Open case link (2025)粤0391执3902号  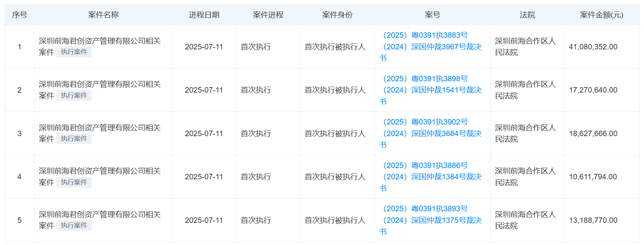[424, 122]
